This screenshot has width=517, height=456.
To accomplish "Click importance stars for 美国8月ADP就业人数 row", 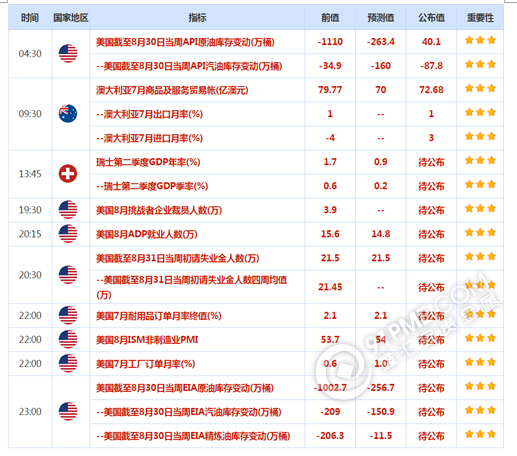I will [x=480, y=233].
